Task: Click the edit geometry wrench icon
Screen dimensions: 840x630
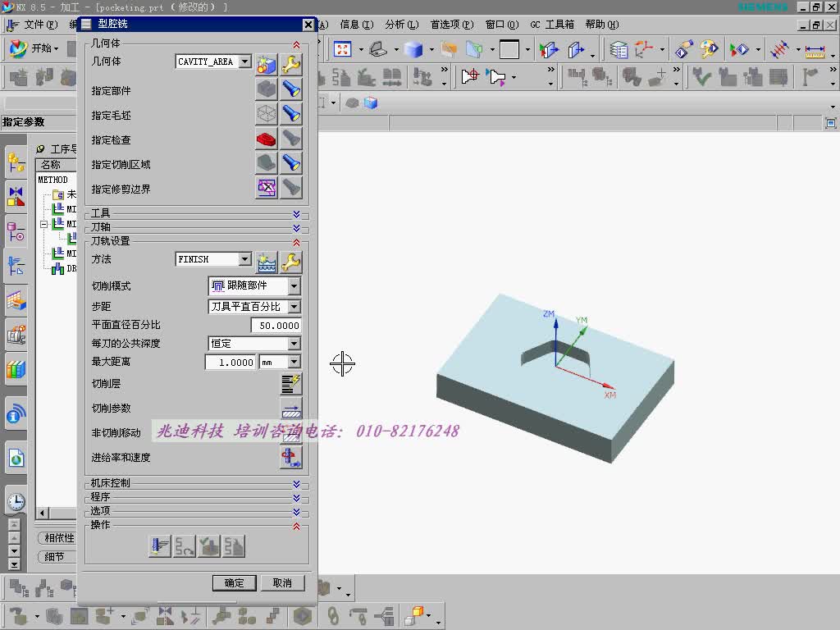Action: pyautogui.click(x=291, y=64)
